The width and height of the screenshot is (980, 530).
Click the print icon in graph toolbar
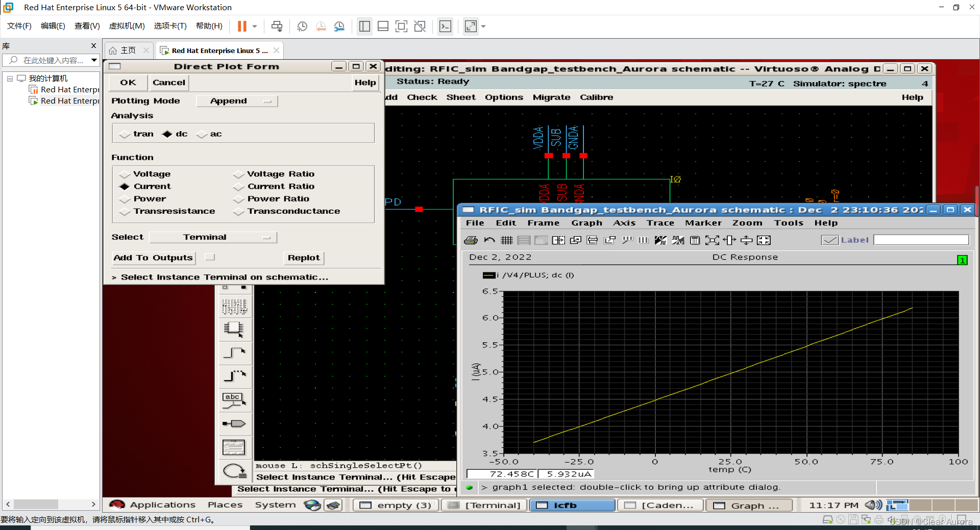(x=471, y=240)
